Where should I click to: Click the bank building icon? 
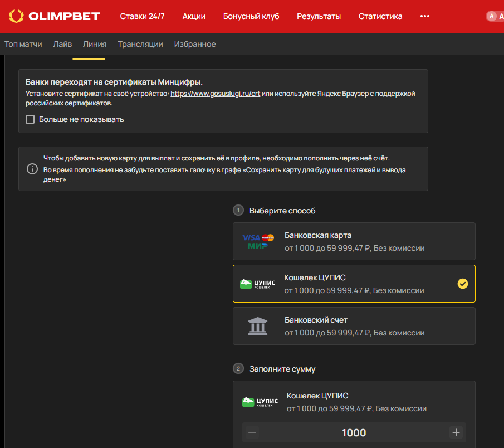pos(258,326)
